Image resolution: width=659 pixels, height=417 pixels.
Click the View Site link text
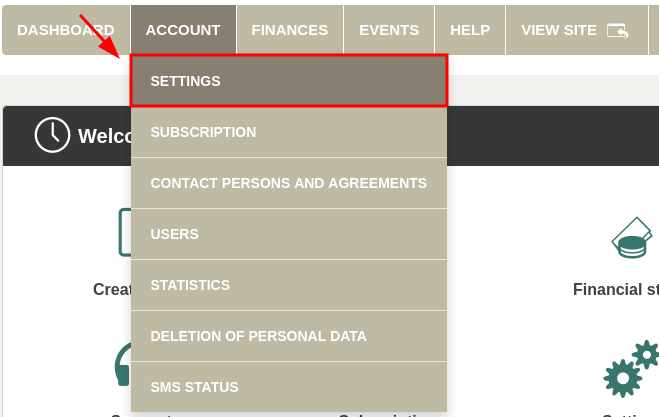pyautogui.click(x=558, y=30)
